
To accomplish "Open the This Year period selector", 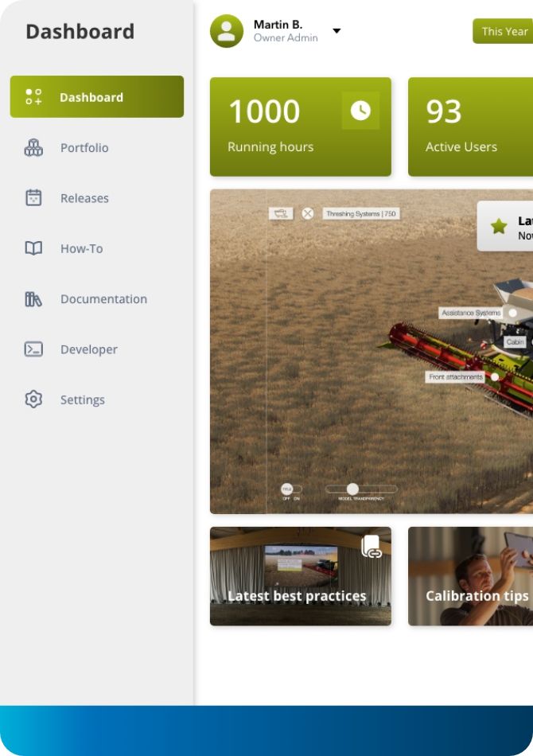I will (x=503, y=31).
